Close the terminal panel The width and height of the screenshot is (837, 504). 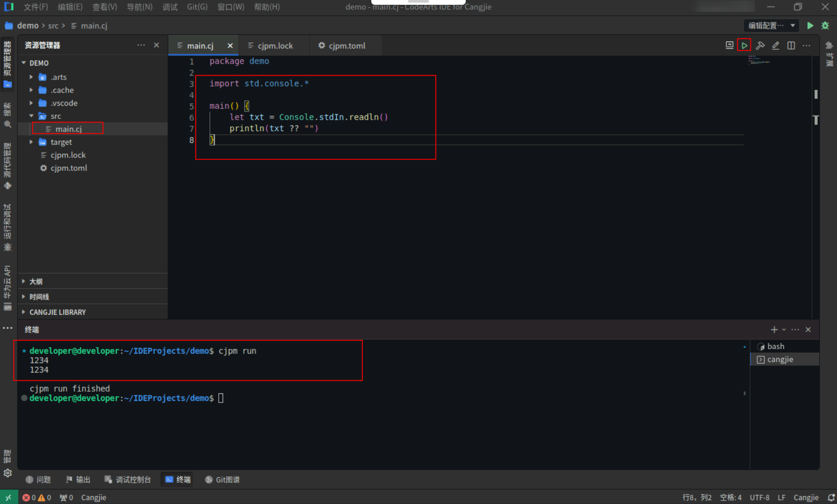pyautogui.click(x=808, y=330)
